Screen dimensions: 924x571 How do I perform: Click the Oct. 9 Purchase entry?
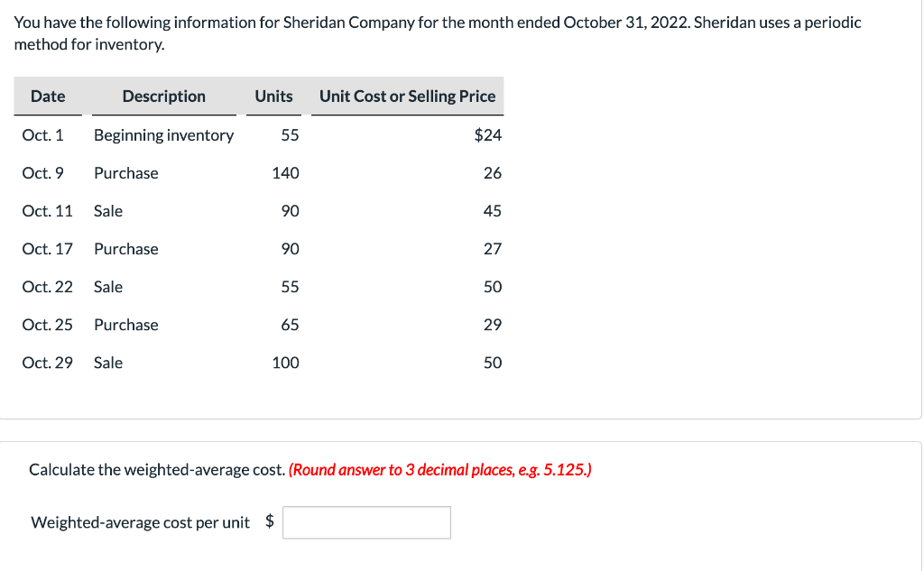pyautogui.click(x=125, y=172)
